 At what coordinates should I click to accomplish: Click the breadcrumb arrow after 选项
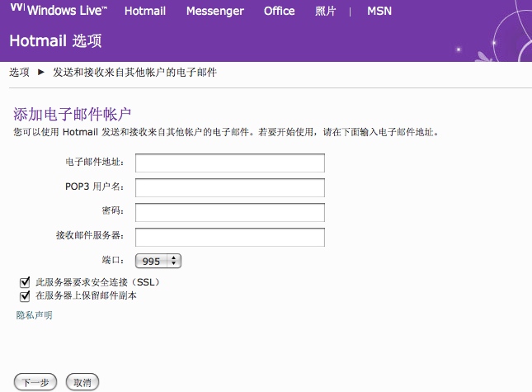[x=41, y=73]
